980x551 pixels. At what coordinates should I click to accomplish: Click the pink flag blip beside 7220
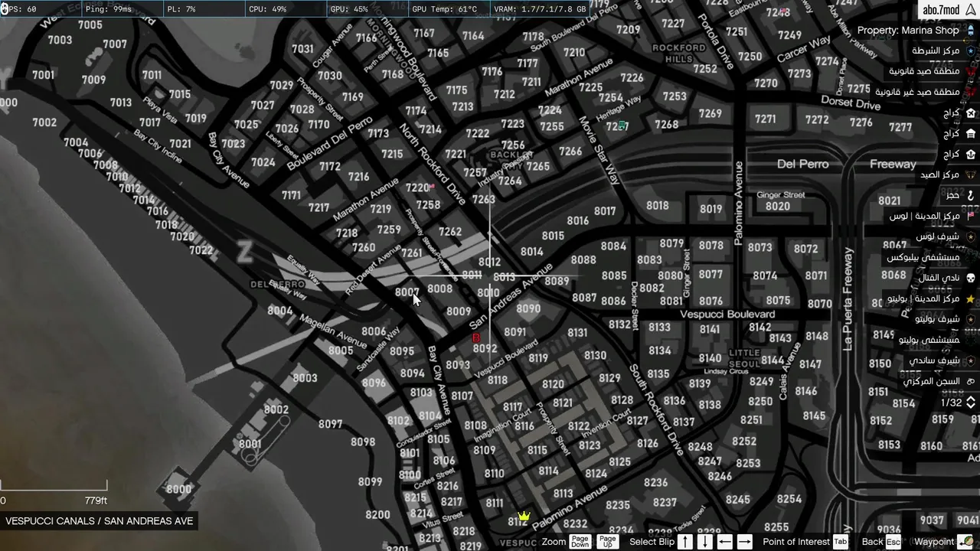click(433, 186)
